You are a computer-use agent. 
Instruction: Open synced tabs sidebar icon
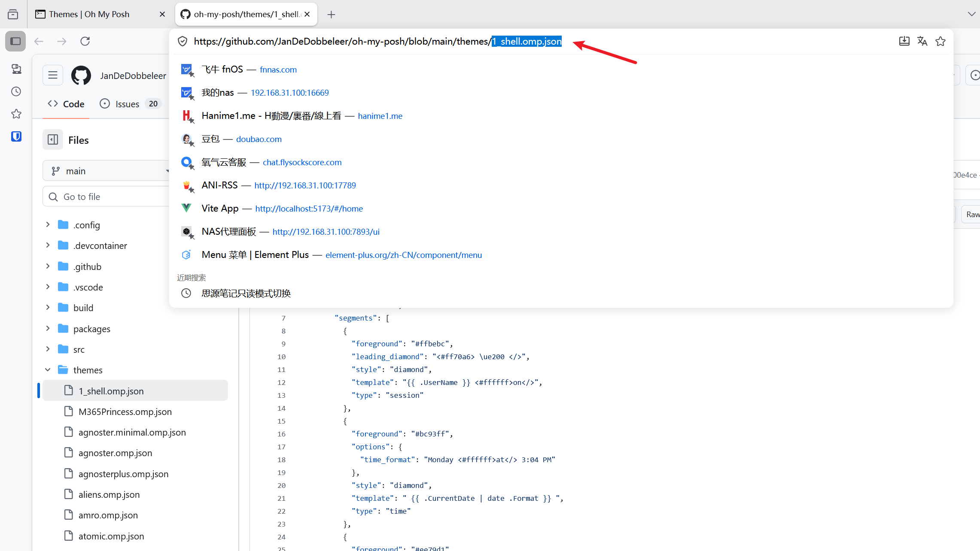tap(16, 69)
